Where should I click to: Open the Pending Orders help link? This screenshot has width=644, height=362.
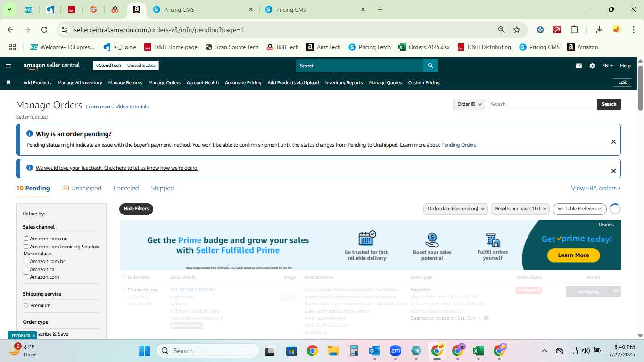459,145
